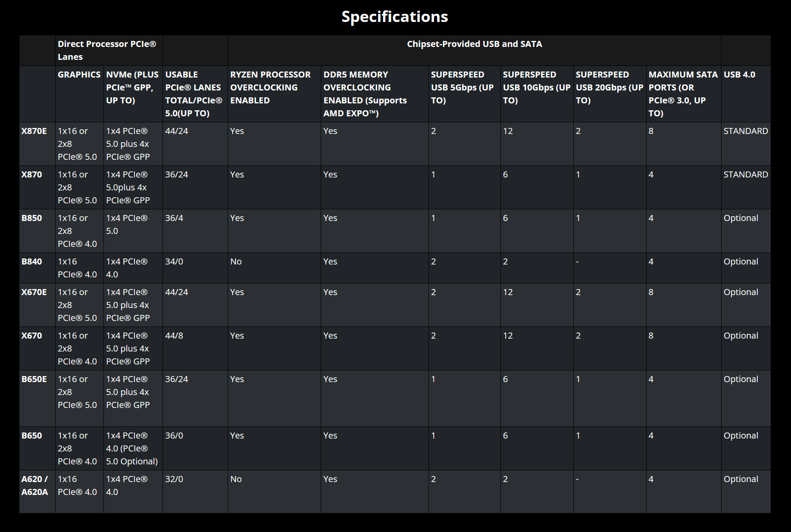791x532 pixels.
Task: Click STANDARD USB 4.0 cell in X870 row
Action: [x=746, y=187]
